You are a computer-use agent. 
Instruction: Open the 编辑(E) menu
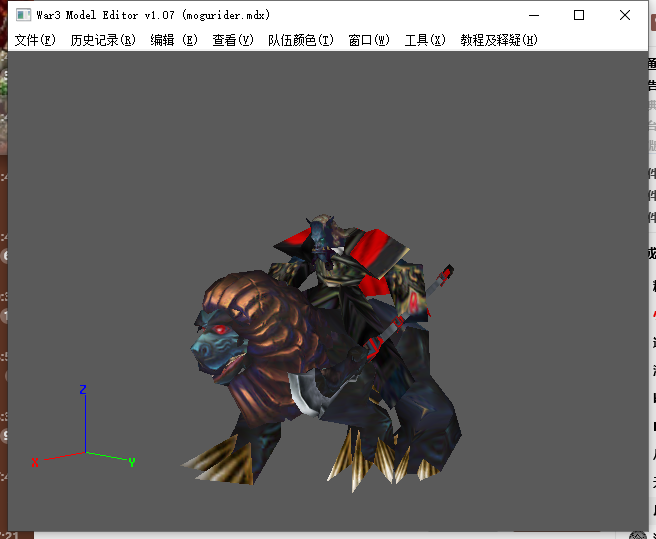pyautogui.click(x=174, y=40)
